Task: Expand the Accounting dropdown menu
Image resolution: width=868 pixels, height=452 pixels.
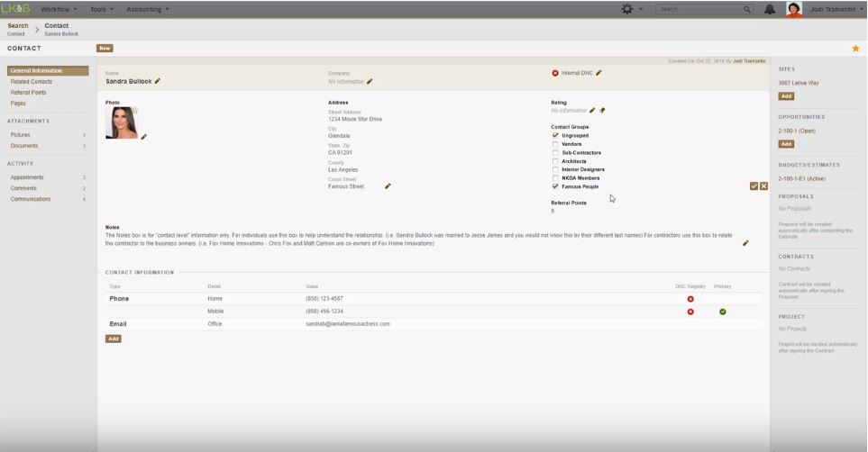Action: 147,9
